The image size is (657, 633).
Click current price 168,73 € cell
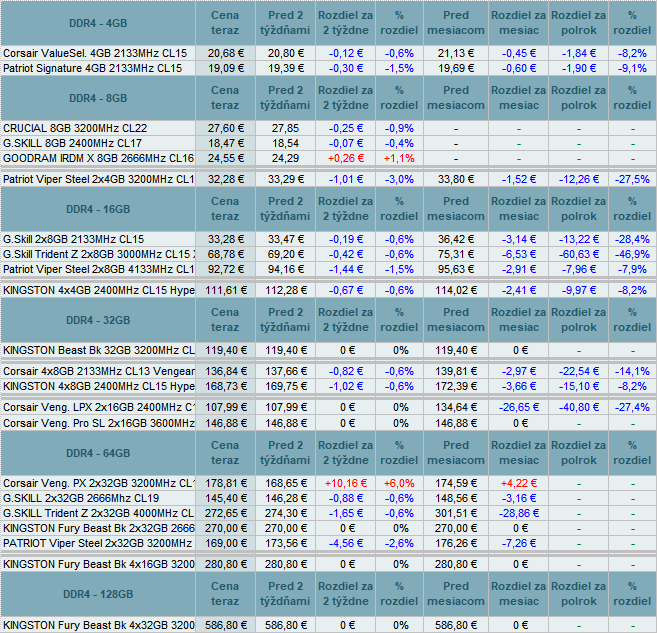(x=225, y=386)
